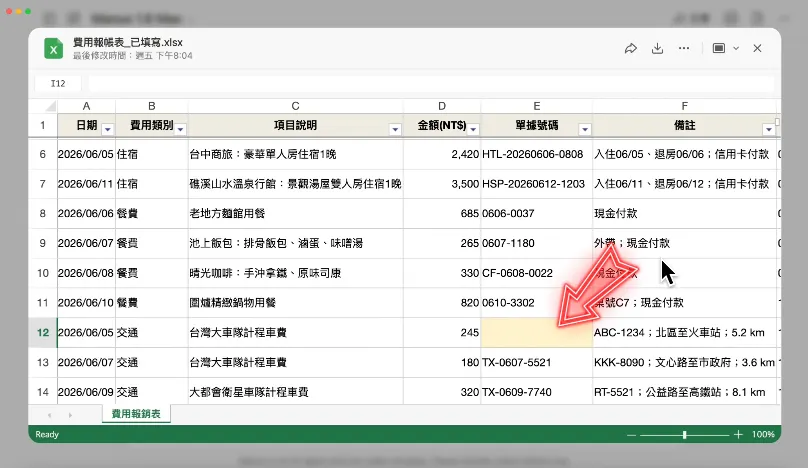Viewport: 808px width, 468px height.
Task: Select all cells corner triangle
Action: coord(50,106)
